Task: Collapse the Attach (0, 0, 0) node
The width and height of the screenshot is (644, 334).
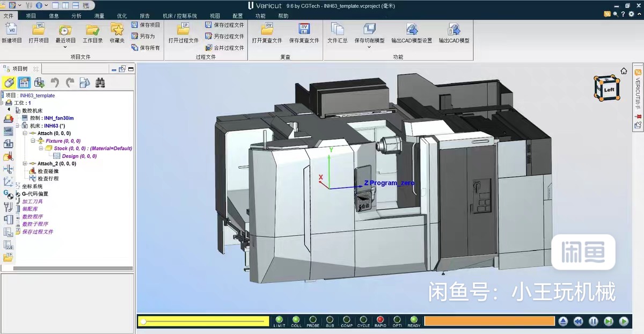Action: coord(25,133)
